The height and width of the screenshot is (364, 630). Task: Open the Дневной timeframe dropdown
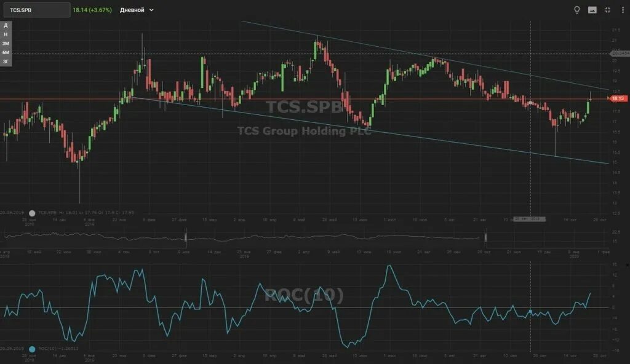(x=137, y=10)
